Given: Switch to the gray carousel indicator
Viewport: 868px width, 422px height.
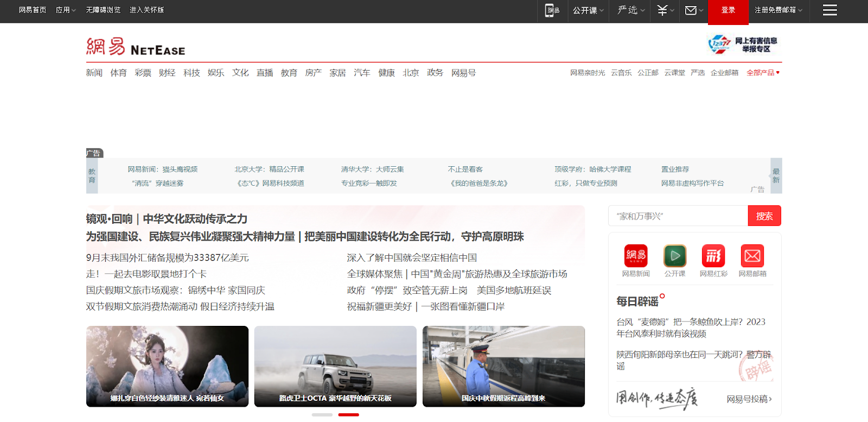Looking at the screenshot, I should coord(322,414).
